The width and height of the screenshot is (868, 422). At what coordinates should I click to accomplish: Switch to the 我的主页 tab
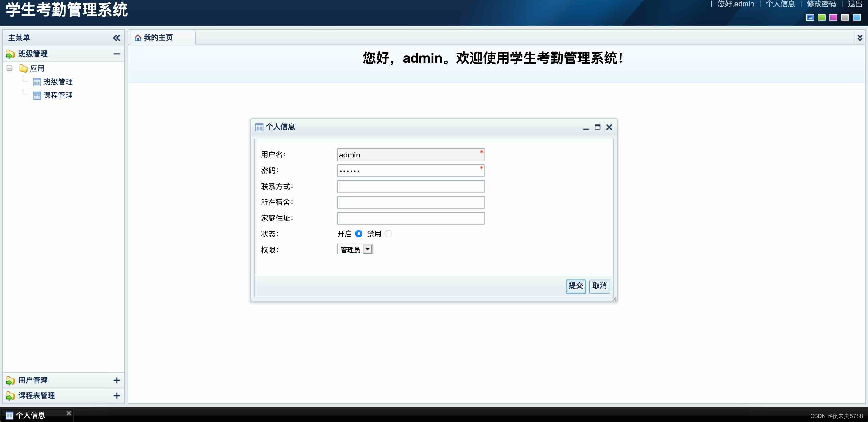click(162, 38)
